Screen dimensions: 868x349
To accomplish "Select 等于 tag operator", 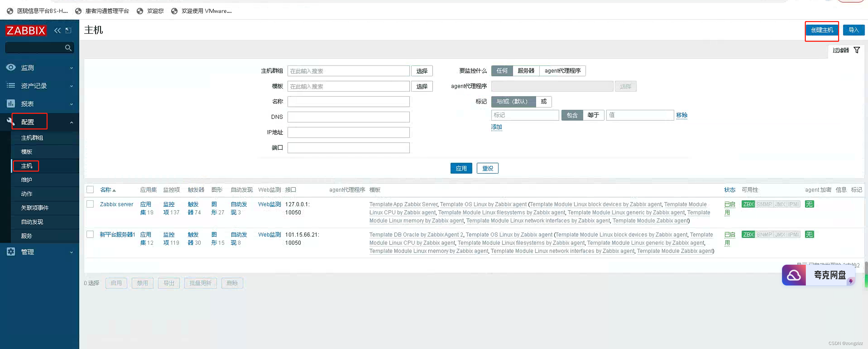I will click(593, 115).
